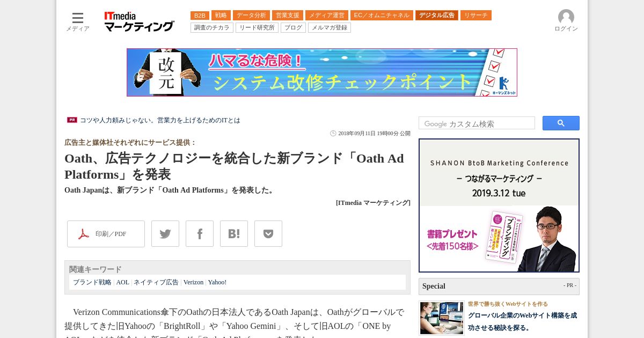This screenshot has width=644, height=338.
Task: Open the B2B category tab
Action: pos(200,16)
